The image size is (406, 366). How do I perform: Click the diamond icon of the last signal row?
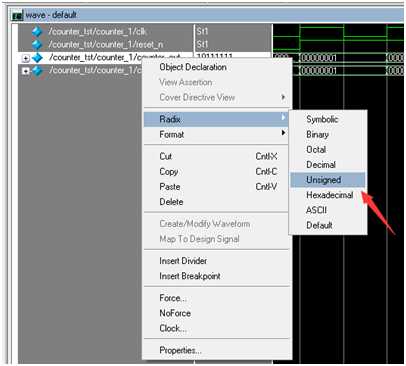click(37, 70)
